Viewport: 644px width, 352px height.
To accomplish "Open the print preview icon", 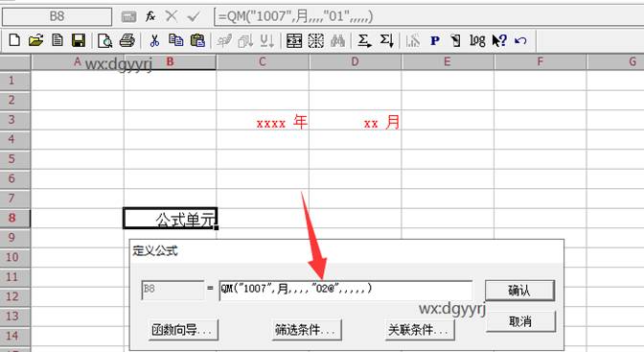I will (x=105, y=40).
